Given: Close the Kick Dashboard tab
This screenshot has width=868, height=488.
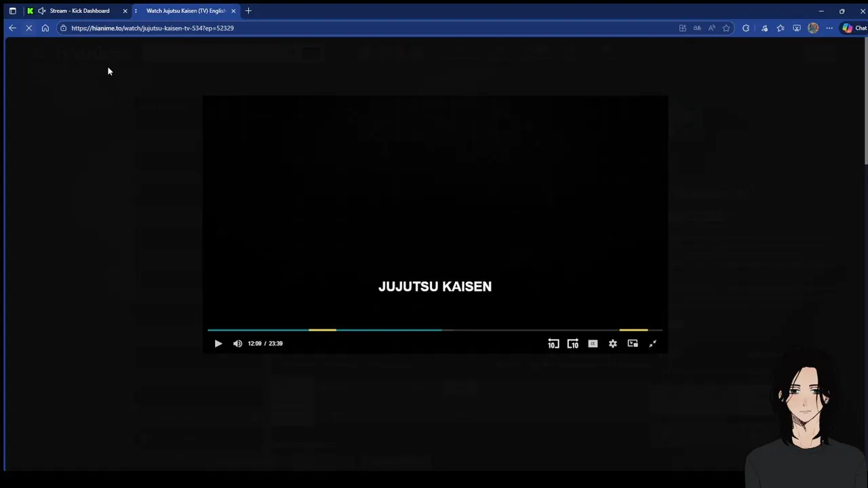Looking at the screenshot, I should (x=125, y=11).
